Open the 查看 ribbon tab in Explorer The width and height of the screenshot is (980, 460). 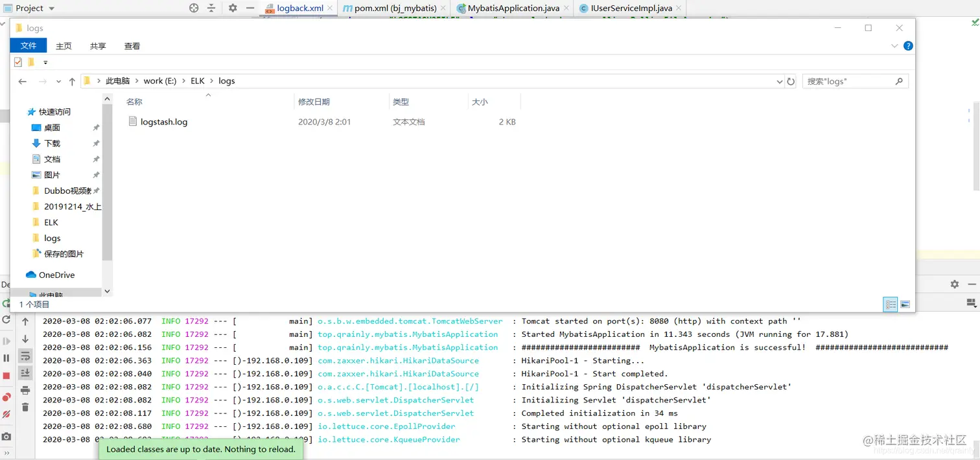(132, 46)
